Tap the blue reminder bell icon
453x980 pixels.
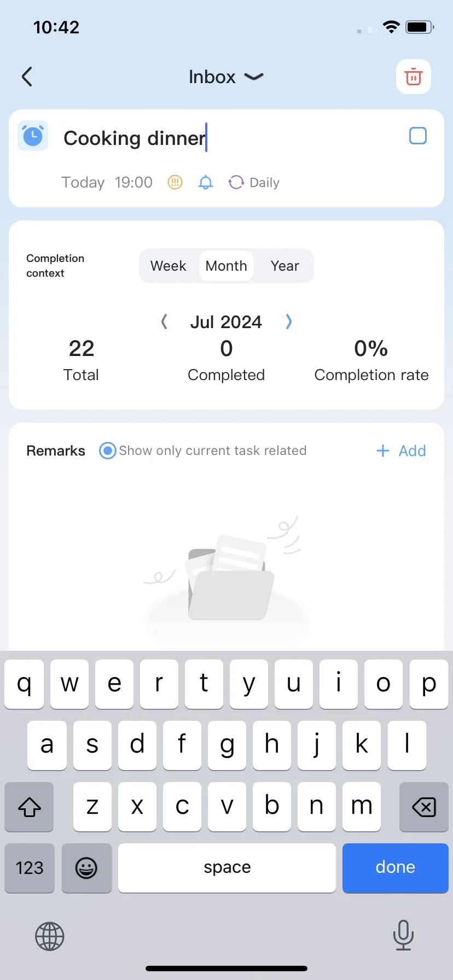point(206,182)
